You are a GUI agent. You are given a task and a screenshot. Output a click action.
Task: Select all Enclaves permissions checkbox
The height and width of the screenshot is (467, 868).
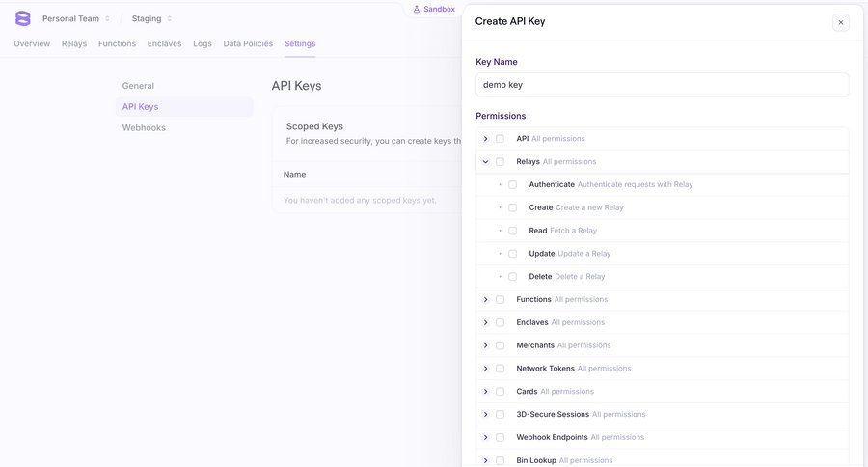point(500,323)
